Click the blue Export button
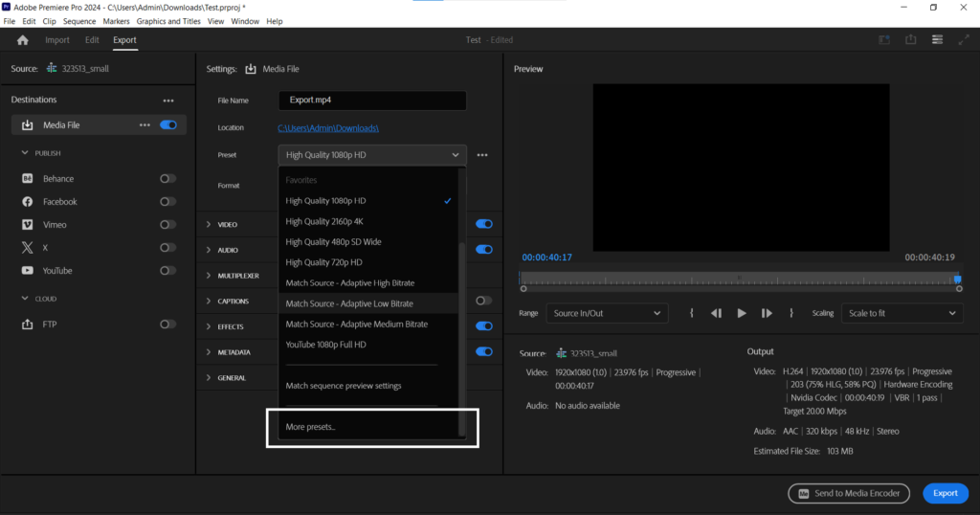The height and width of the screenshot is (515, 980). pyautogui.click(x=945, y=493)
